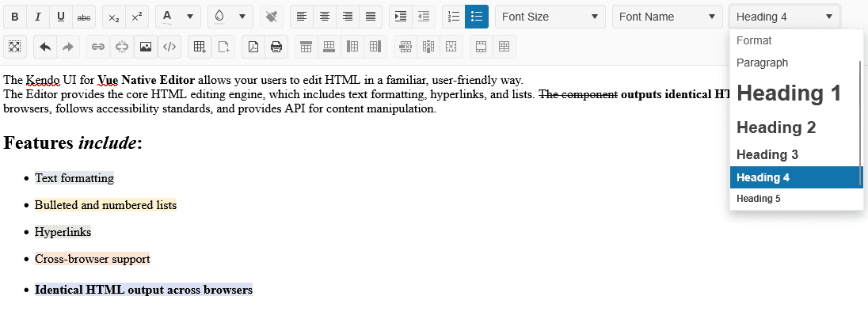The image size is (868, 323).
Task: Click the 'Text formatting' bullet item
Action: pos(74,178)
